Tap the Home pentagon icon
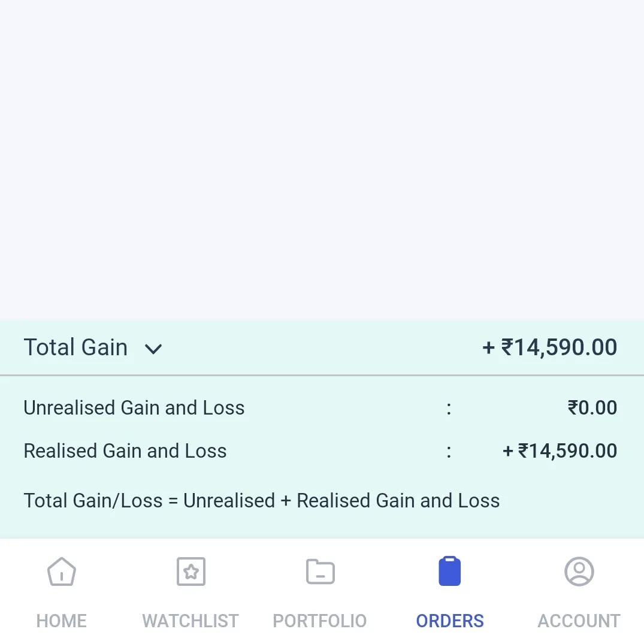 click(62, 572)
